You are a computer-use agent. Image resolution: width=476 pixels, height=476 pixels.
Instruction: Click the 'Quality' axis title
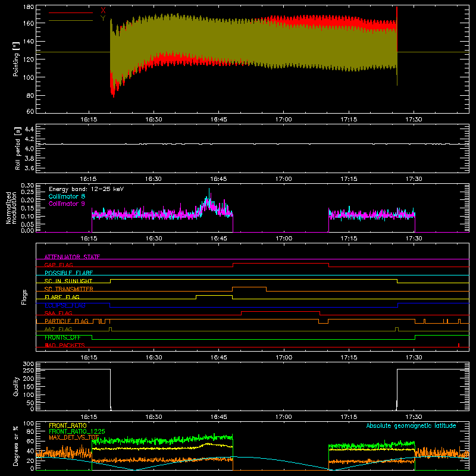16,386
